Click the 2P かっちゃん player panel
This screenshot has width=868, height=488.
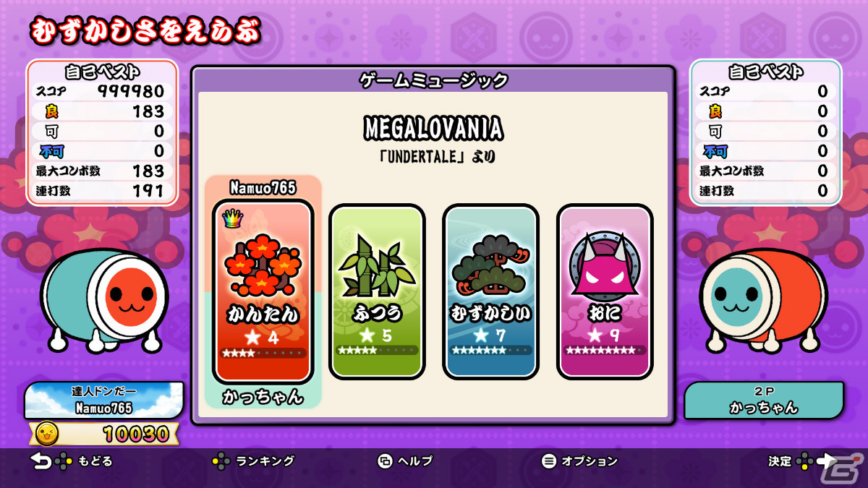[764, 400]
